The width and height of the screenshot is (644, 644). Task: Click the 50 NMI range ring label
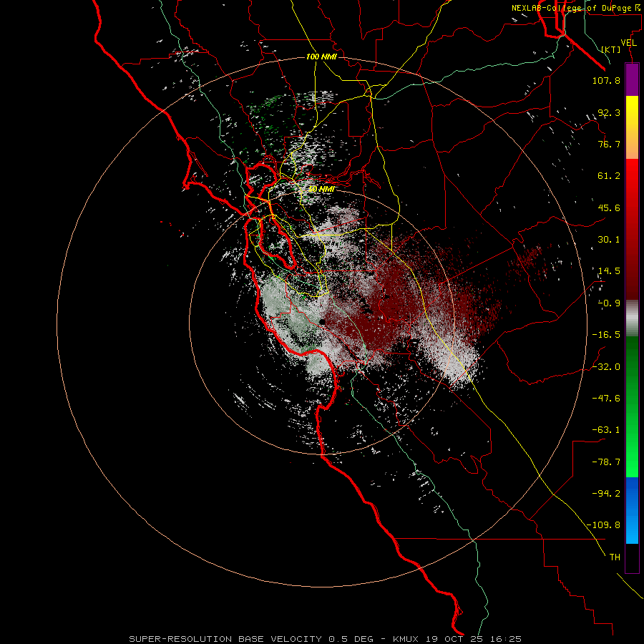[321, 190]
